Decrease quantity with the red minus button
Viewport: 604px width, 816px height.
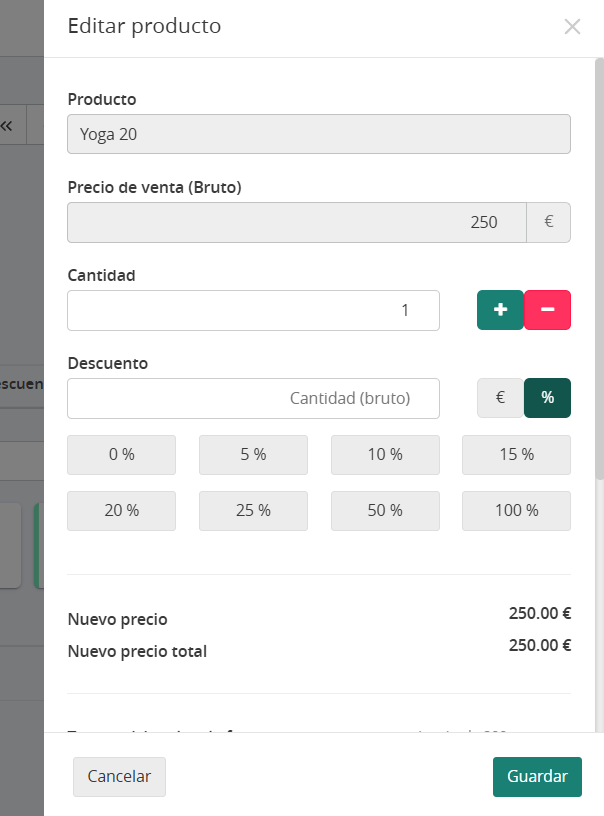click(547, 310)
